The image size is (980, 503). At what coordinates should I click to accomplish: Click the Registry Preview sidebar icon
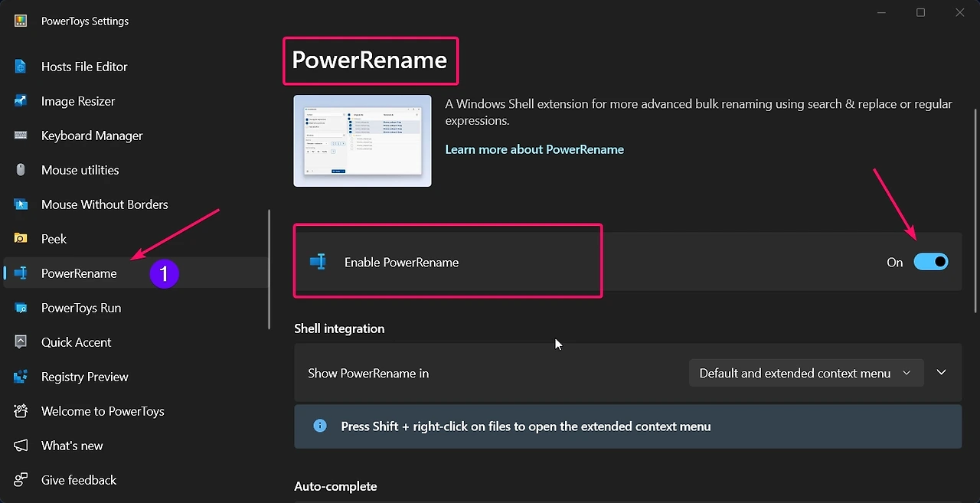21,377
